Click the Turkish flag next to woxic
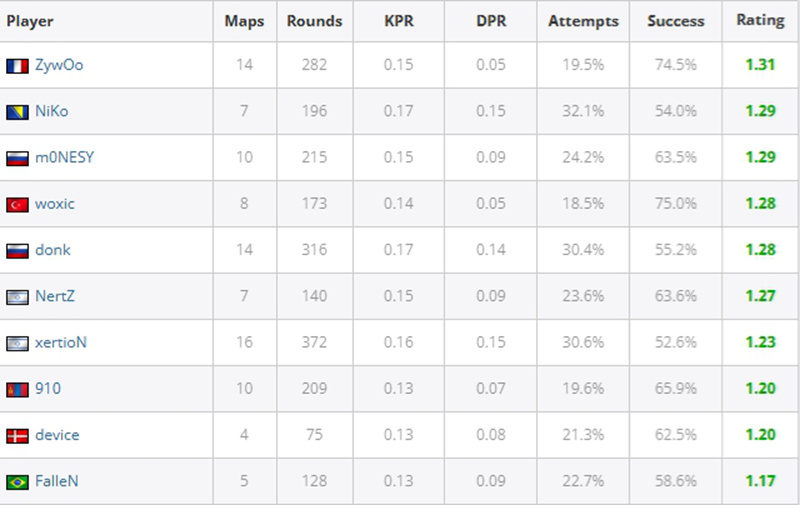The width and height of the screenshot is (800, 505). coord(17,205)
